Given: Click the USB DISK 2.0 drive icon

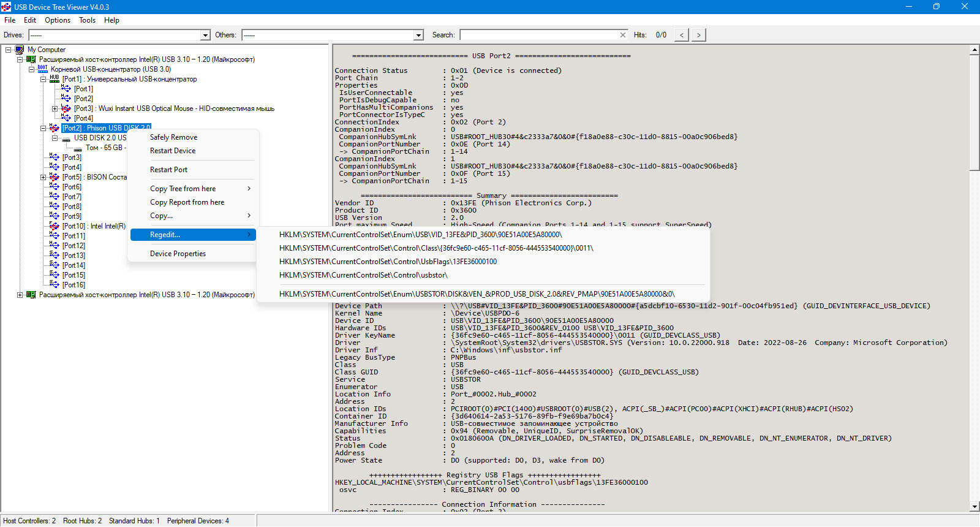Looking at the screenshot, I should pyautogui.click(x=66, y=138).
